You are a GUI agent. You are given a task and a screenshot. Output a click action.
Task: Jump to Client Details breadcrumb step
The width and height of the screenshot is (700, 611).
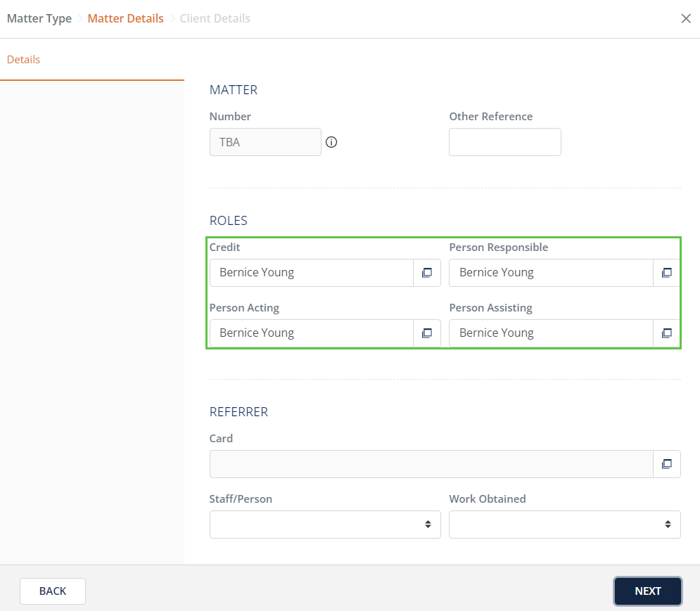[x=215, y=19]
